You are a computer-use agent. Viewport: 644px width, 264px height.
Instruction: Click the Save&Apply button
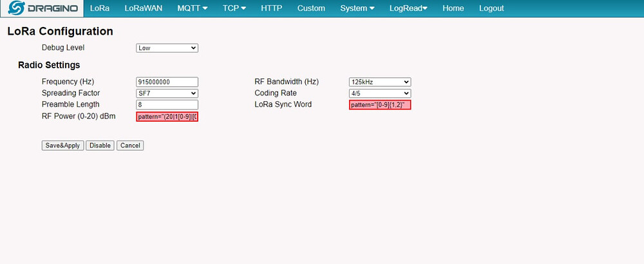pyautogui.click(x=63, y=146)
